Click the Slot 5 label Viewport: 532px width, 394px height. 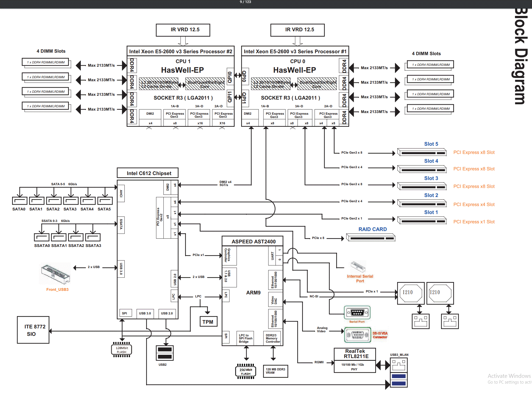coord(431,144)
